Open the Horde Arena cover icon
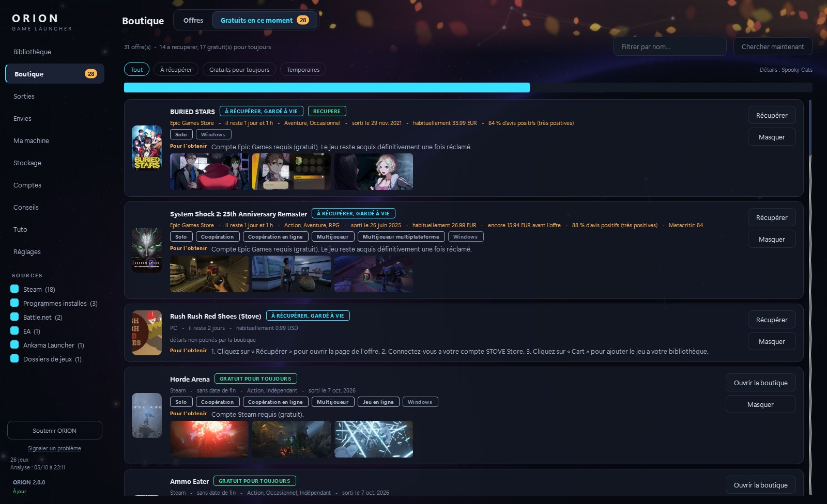The height and width of the screenshot is (504, 827). pyautogui.click(x=147, y=415)
